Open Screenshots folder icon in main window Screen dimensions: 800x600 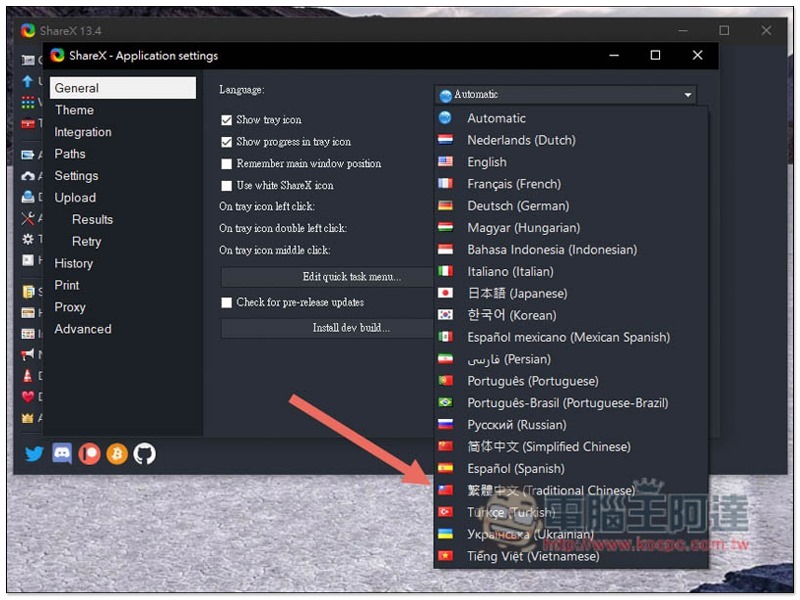[28, 291]
